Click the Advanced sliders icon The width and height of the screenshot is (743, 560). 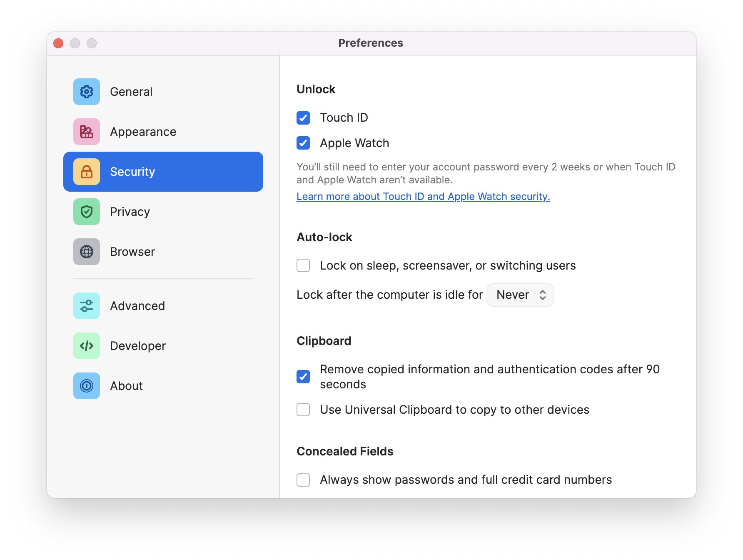[x=87, y=306]
